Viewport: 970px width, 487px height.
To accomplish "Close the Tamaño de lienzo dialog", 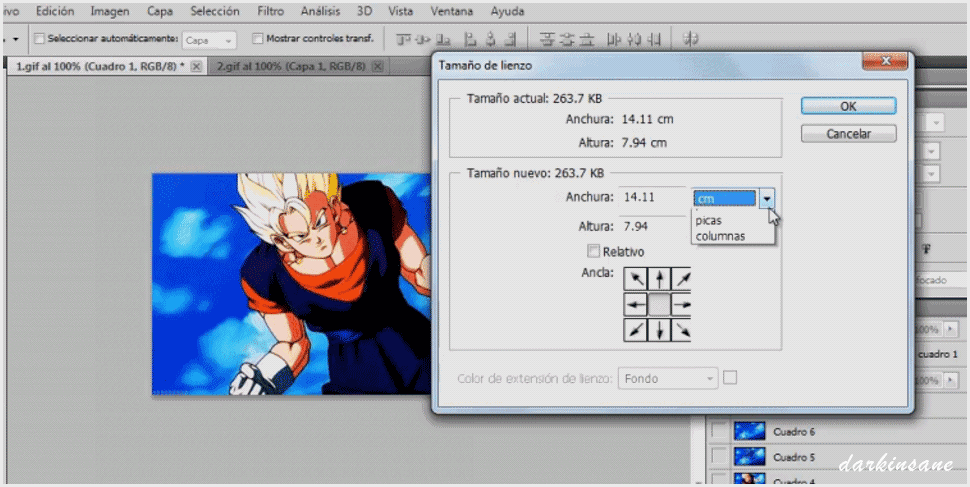I will pos(885,61).
